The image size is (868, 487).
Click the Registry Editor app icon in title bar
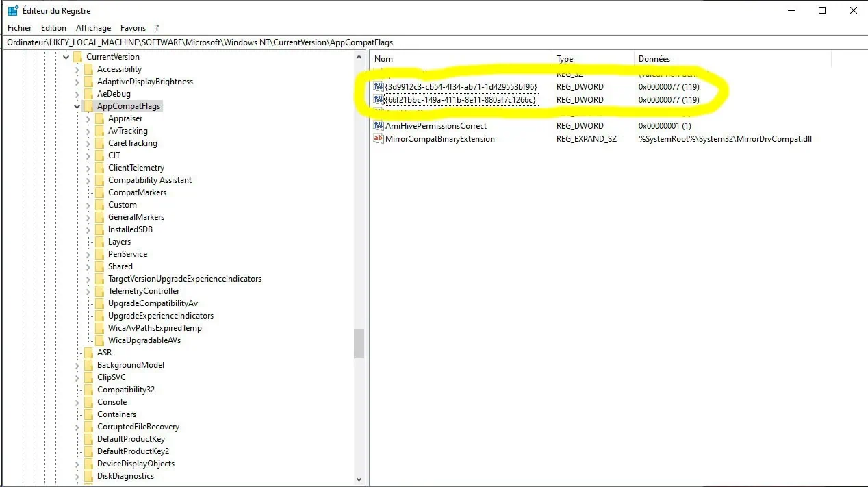[12, 10]
